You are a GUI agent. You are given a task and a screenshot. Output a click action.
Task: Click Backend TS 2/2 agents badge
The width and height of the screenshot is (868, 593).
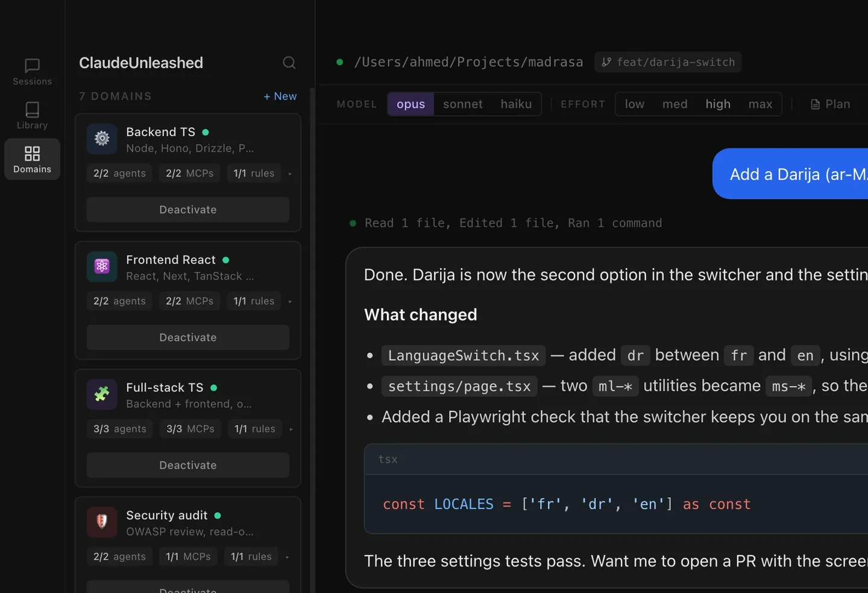click(x=119, y=173)
